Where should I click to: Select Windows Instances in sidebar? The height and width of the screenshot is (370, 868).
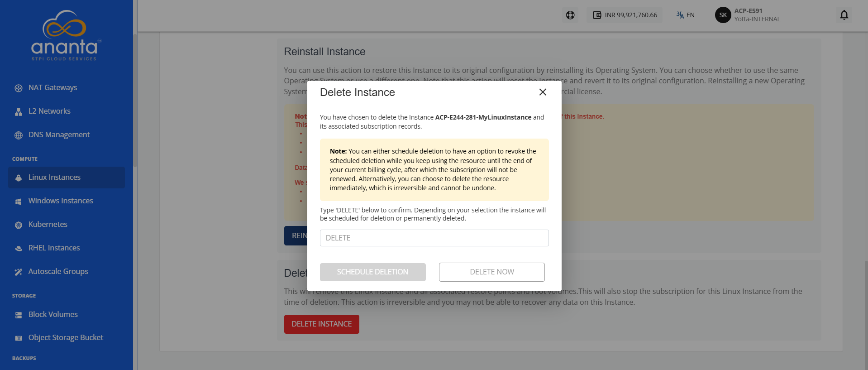tap(61, 201)
